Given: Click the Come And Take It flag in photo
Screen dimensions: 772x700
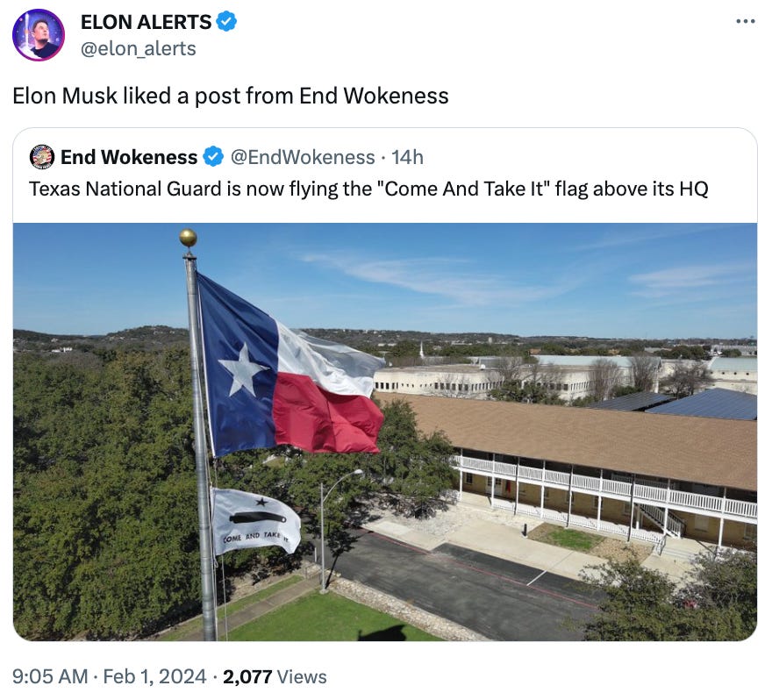Looking at the screenshot, I should [x=255, y=522].
